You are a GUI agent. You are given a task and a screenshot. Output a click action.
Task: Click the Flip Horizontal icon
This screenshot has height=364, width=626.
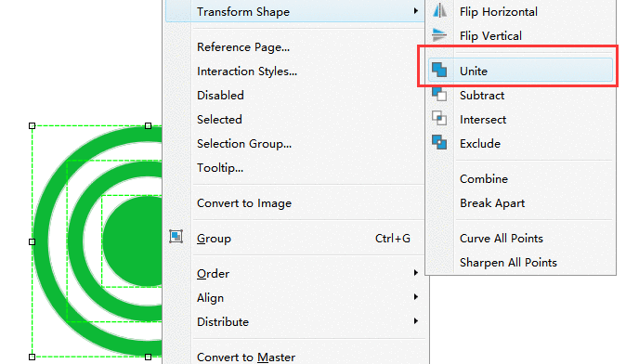coord(439,11)
